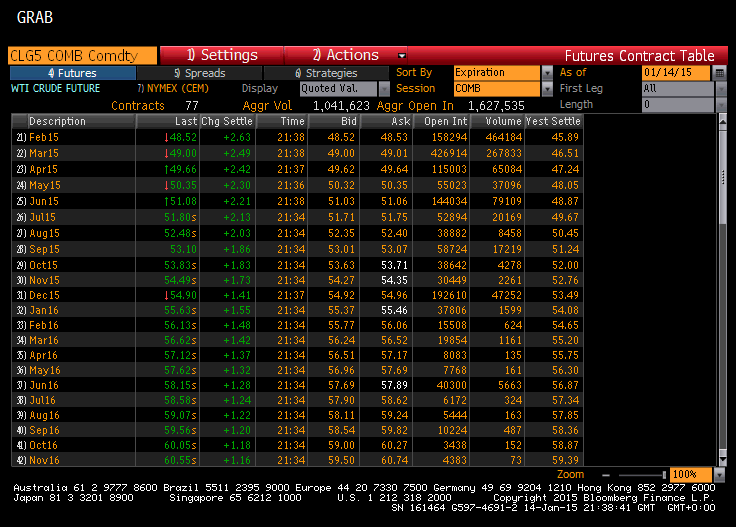Open the Aug16 contract row
This screenshot has width=736, height=527.
point(297,415)
